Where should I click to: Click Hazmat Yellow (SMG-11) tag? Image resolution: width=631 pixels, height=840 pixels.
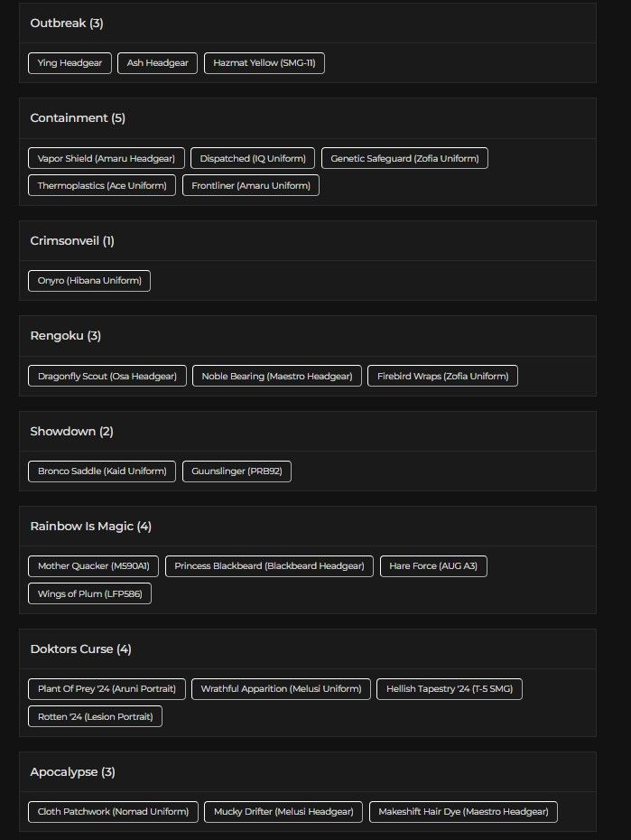pyautogui.click(x=264, y=63)
